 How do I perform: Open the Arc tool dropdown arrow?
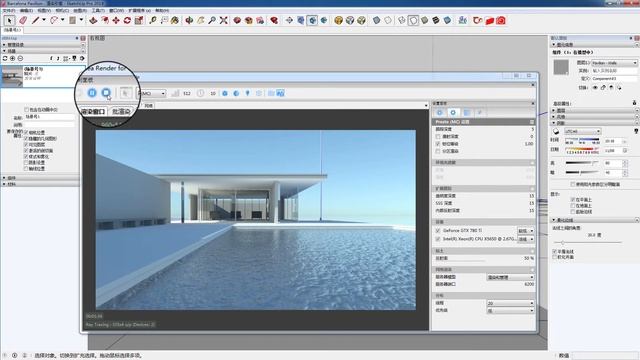point(62,20)
